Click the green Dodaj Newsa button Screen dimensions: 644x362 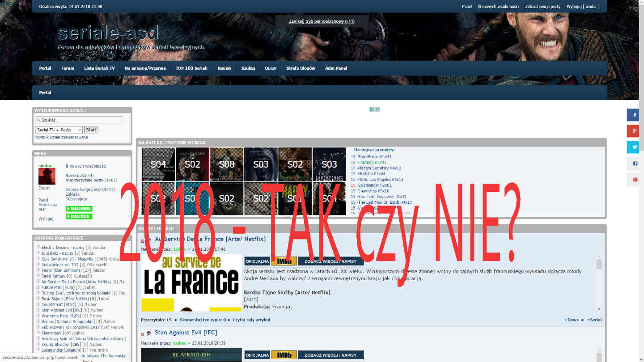tap(79, 209)
